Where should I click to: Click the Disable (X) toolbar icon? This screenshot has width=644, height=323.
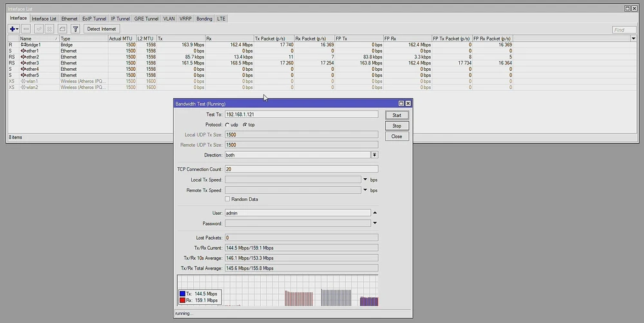[x=50, y=29]
